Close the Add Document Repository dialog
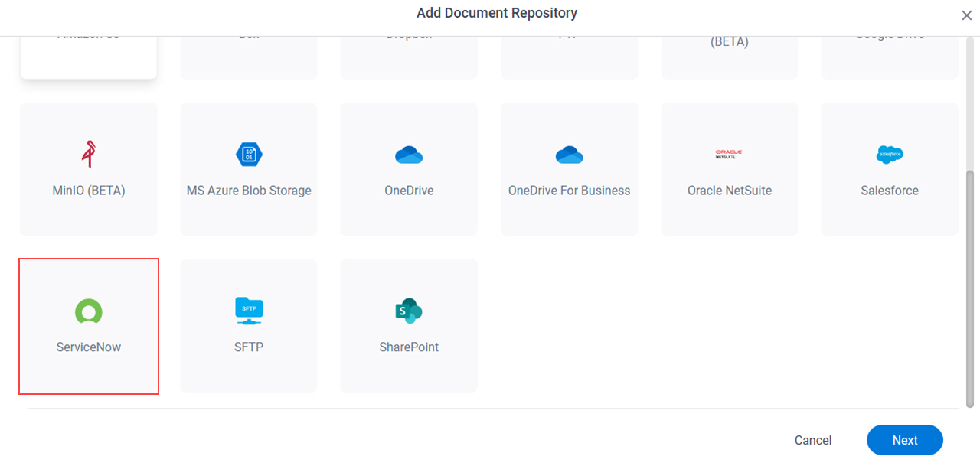980x466 pixels. [x=967, y=15]
